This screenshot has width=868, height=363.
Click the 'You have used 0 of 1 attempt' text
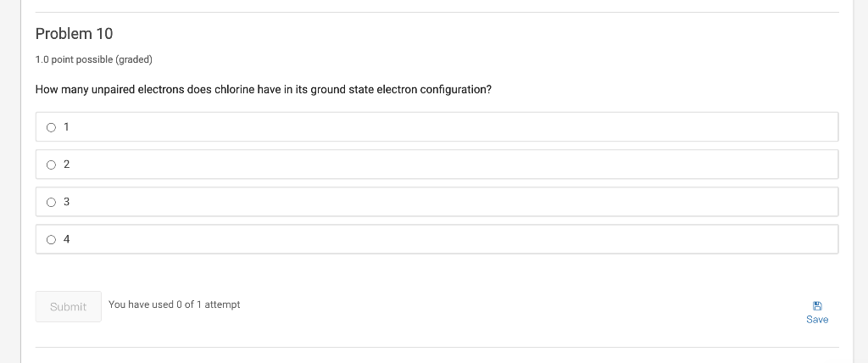click(x=174, y=304)
